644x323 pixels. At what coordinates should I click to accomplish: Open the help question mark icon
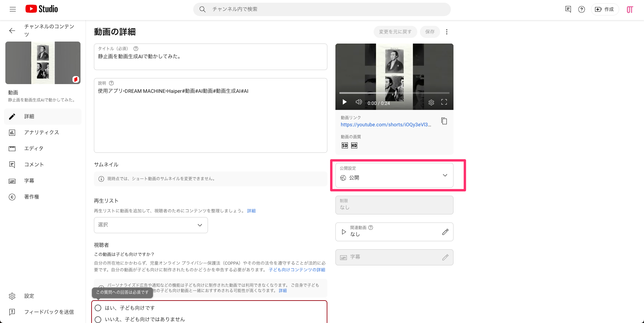click(582, 9)
